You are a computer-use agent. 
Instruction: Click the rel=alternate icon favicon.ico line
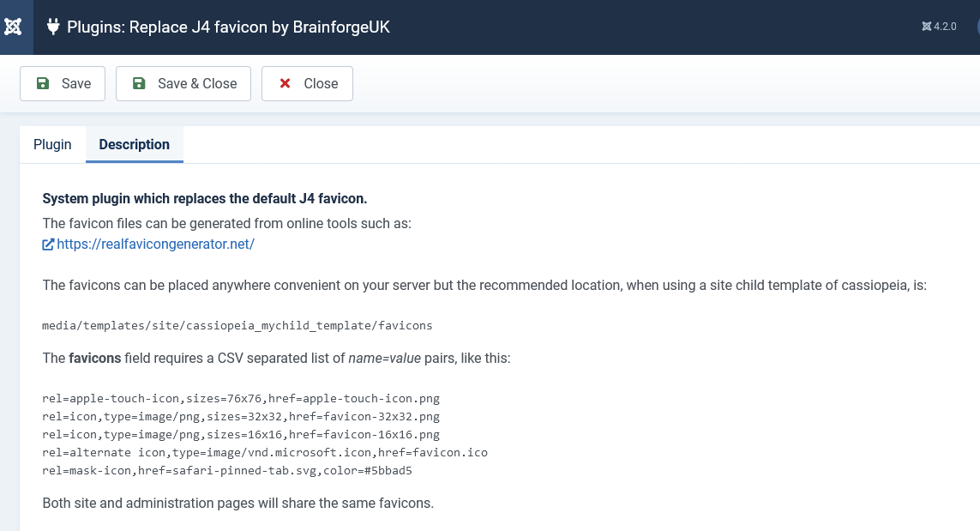[x=264, y=452]
